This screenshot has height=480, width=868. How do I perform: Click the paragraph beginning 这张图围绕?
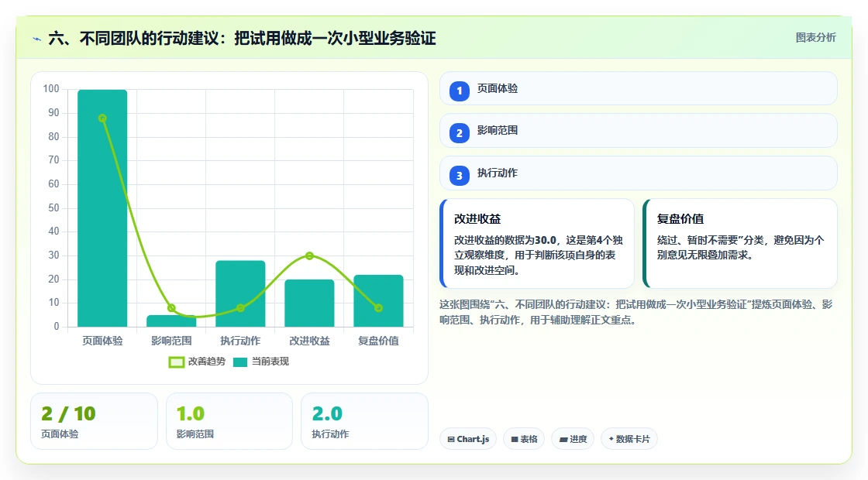pos(636,312)
